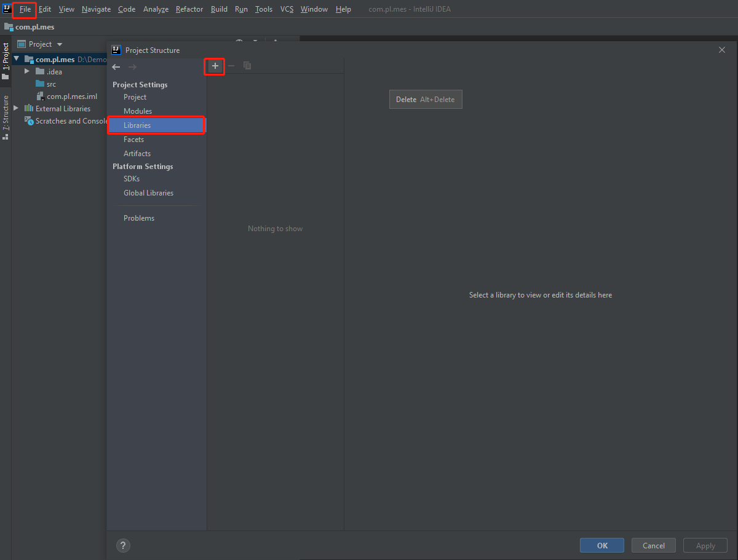Click the plus icon to add a library

click(x=215, y=66)
